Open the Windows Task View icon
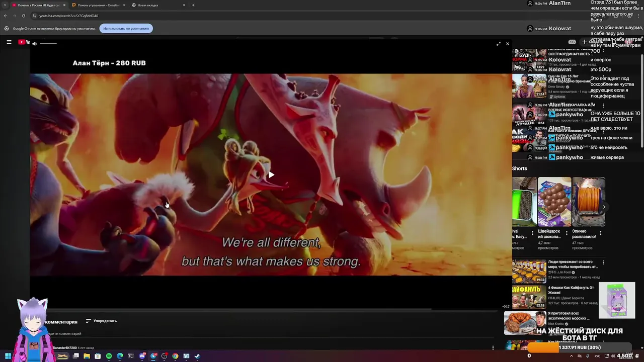 click(x=75, y=356)
